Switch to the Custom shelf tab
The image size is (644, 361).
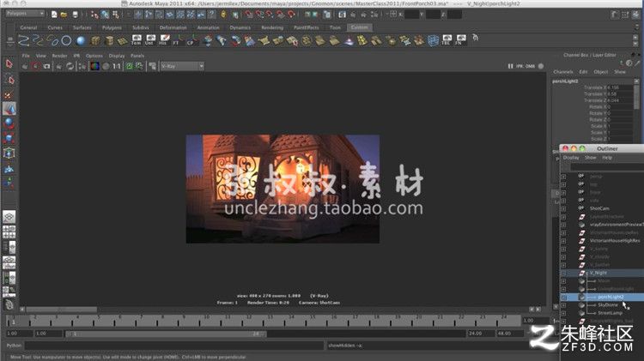point(360,27)
